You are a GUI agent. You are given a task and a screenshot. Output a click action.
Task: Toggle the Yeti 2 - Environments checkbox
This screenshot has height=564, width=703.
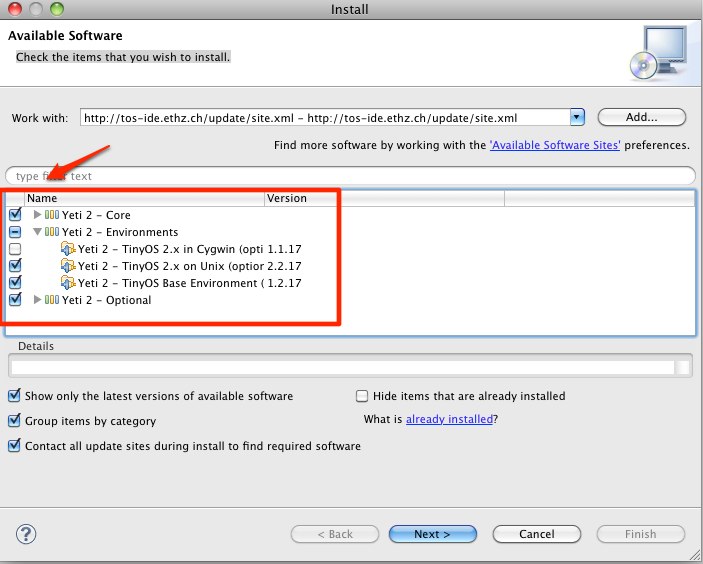(x=15, y=232)
